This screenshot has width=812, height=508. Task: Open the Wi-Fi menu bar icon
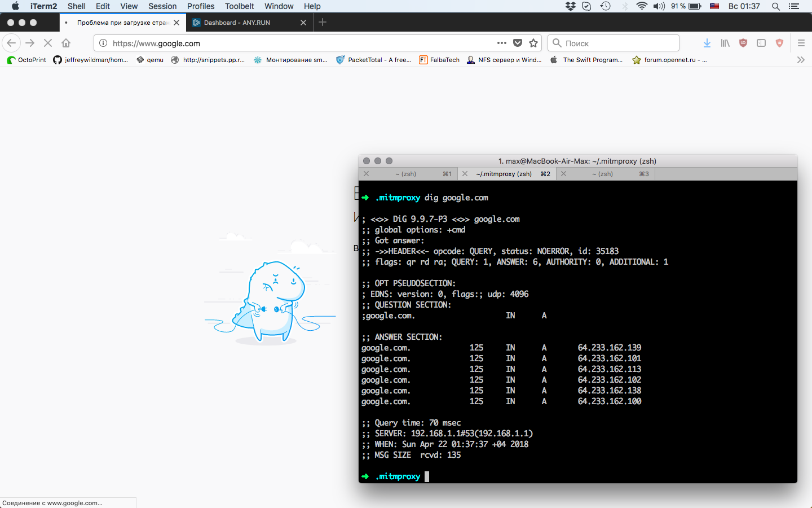click(x=642, y=6)
